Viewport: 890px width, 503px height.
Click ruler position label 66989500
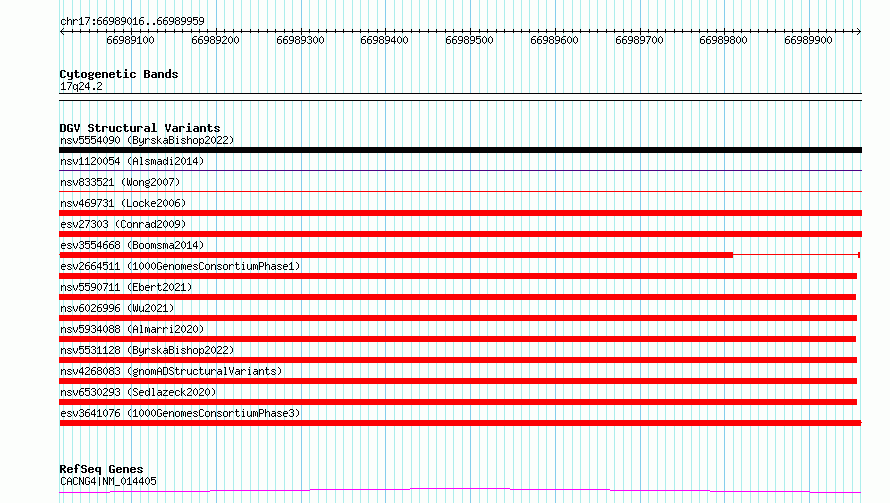coord(469,40)
